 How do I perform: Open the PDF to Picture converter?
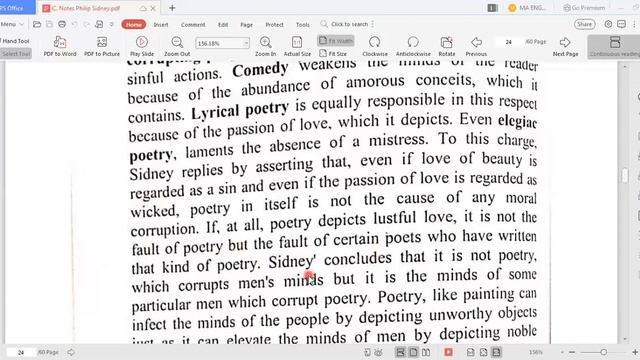[102, 46]
